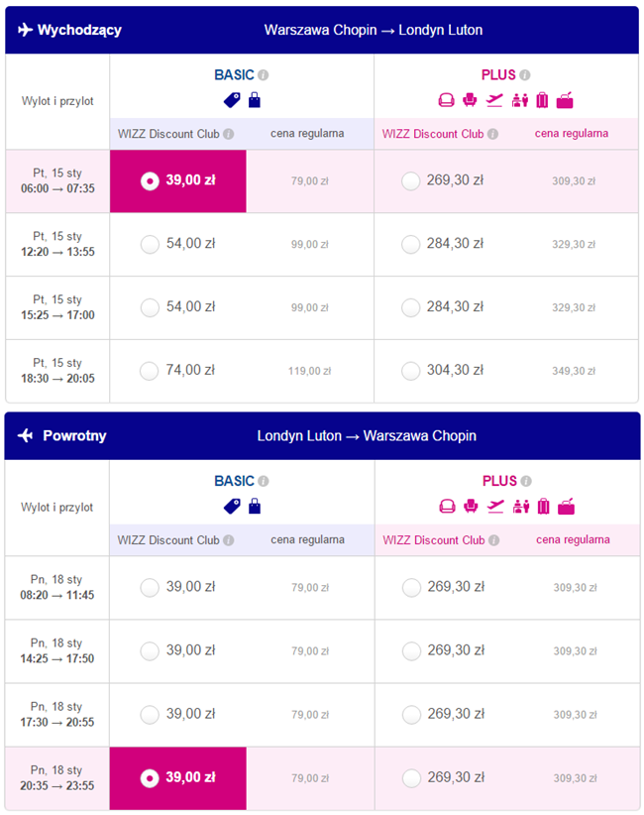Click the return PLUS airport check-in desk icon
The height and width of the screenshot is (815, 644).
tap(566, 506)
